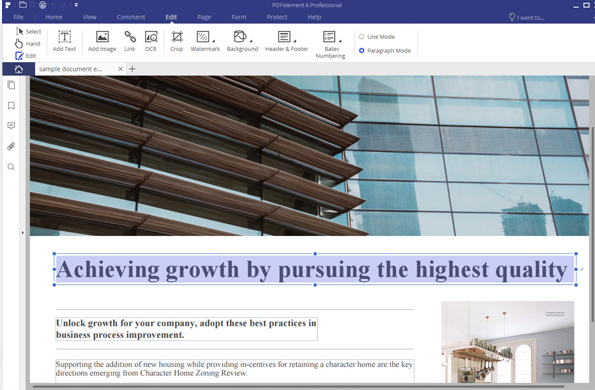The width and height of the screenshot is (595, 390).
Task: Click the 'Unlock growth for your company' text block
Action: click(x=186, y=329)
